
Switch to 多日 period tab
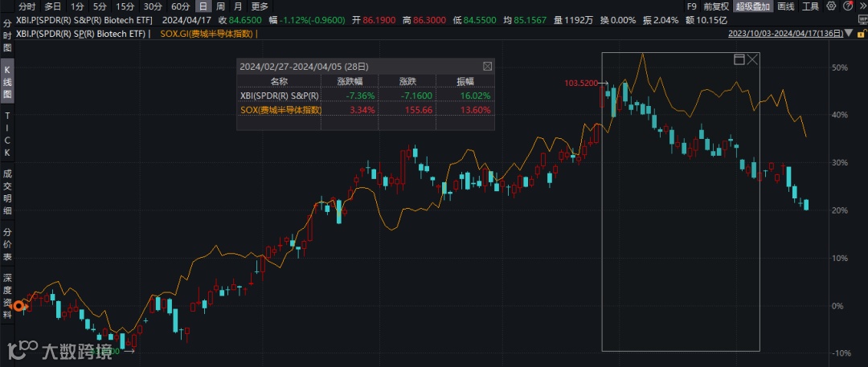coord(52,6)
